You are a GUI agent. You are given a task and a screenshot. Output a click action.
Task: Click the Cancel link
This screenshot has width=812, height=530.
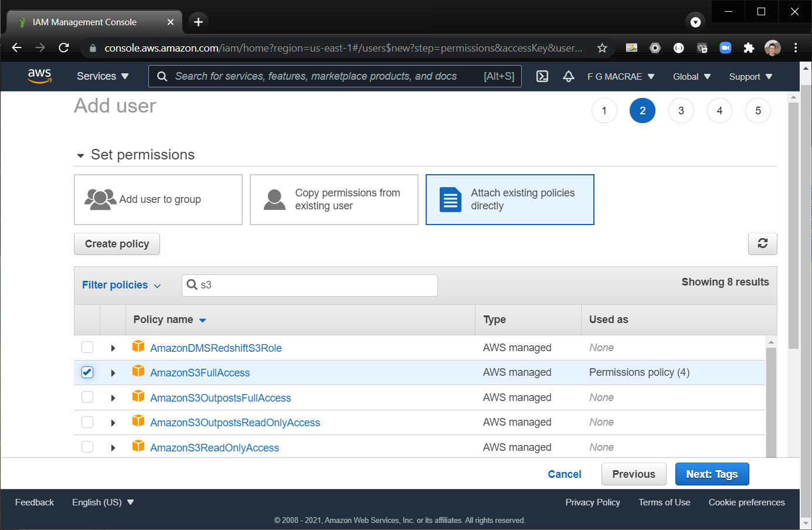tap(565, 474)
